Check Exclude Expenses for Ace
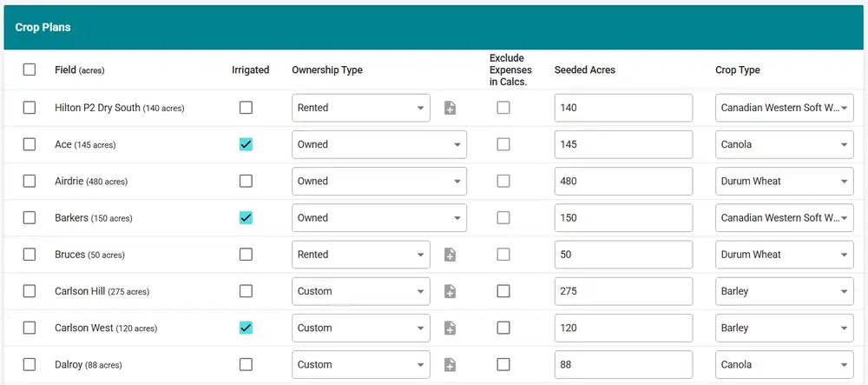This screenshot has height=385, width=868. point(503,144)
